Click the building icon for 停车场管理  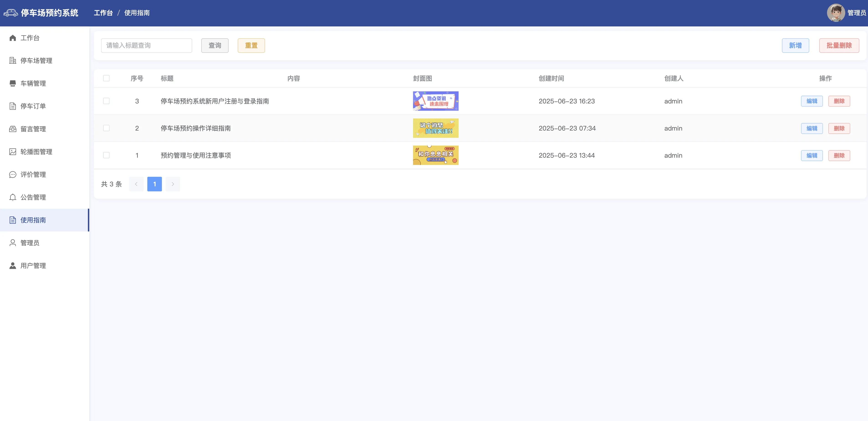pyautogui.click(x=13, y=60)
